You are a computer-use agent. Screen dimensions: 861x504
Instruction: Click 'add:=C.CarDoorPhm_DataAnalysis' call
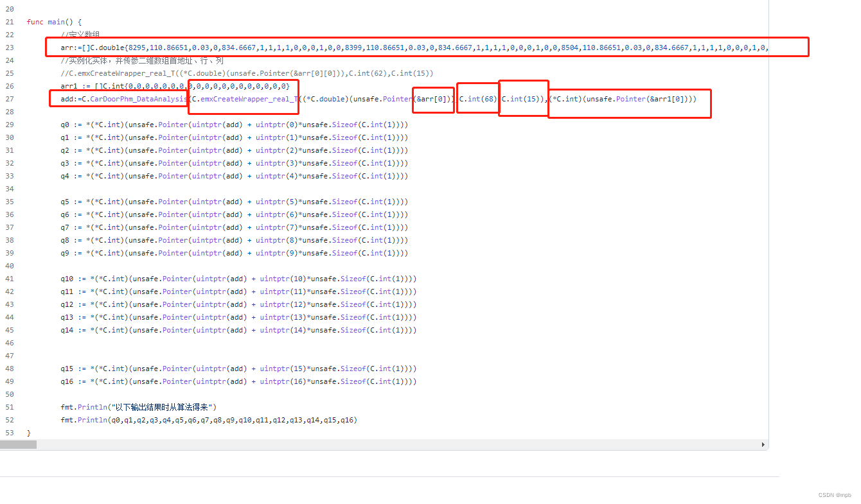click(124, 99)
